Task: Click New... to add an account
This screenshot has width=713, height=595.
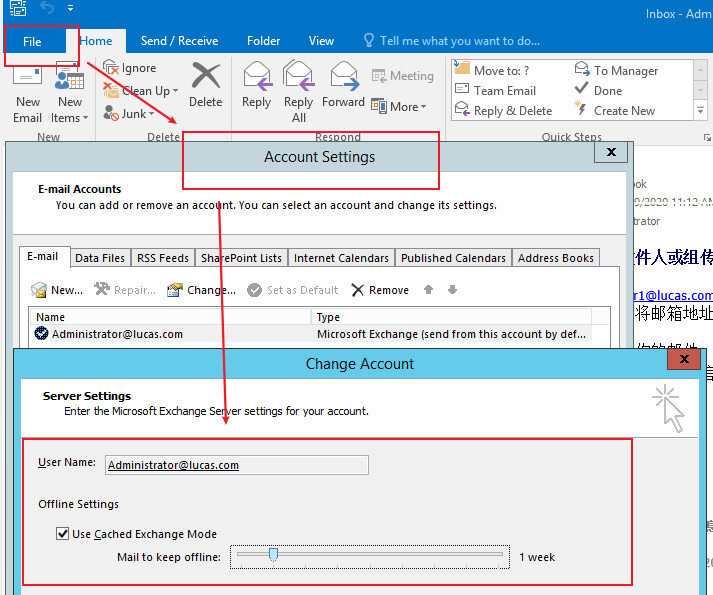Action: click(57, 290)
